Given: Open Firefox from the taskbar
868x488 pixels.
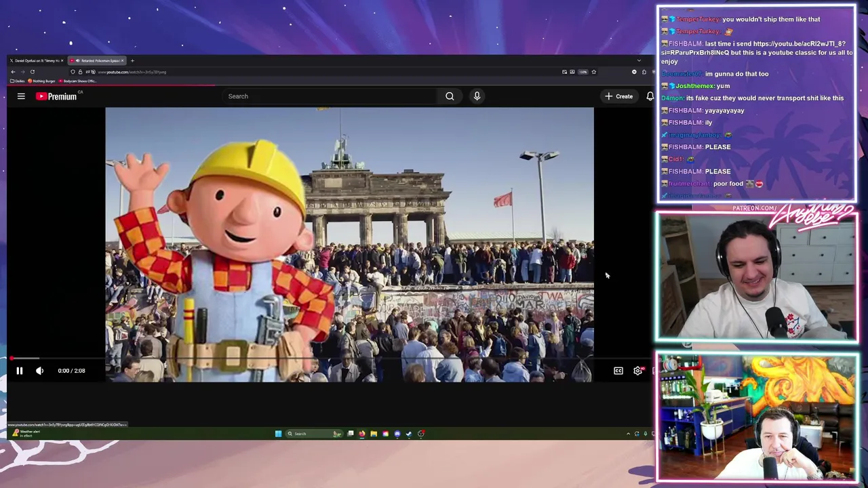Looking at the screenshot, I should 362,434.
